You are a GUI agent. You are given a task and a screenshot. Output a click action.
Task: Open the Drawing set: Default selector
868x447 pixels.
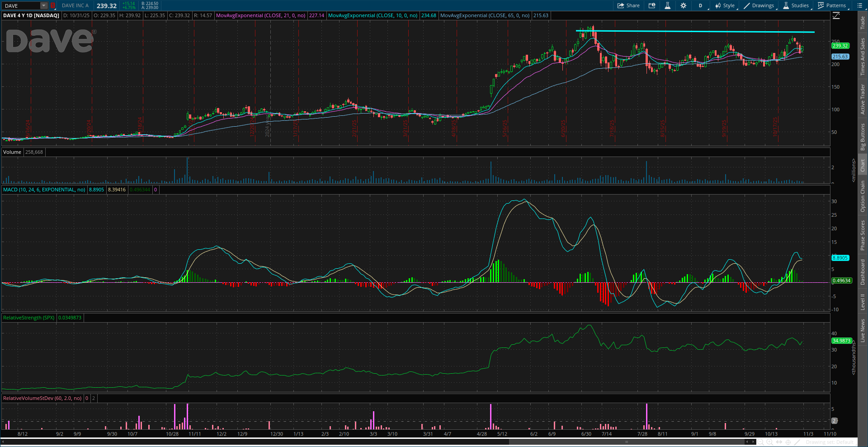coord(830,442)
